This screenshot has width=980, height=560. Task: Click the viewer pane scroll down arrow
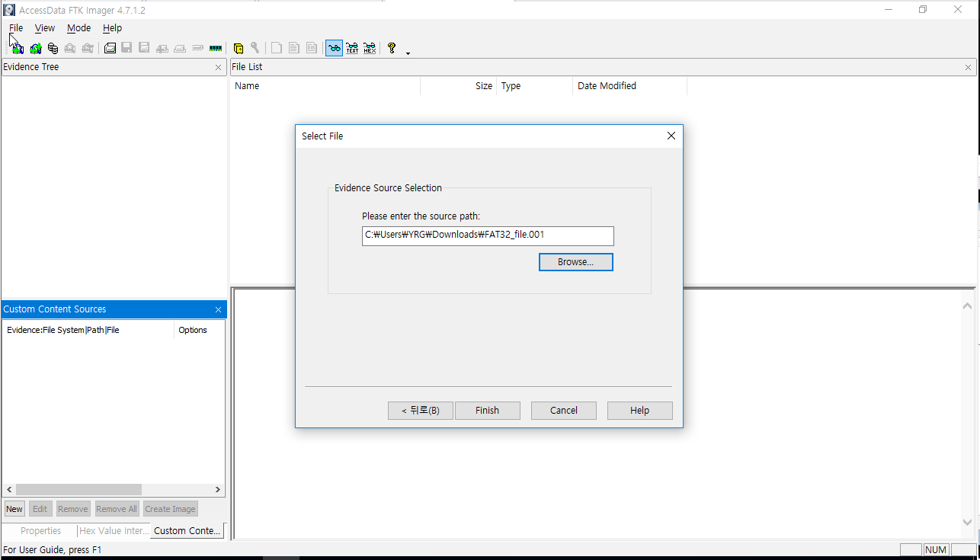coord(968,523)
